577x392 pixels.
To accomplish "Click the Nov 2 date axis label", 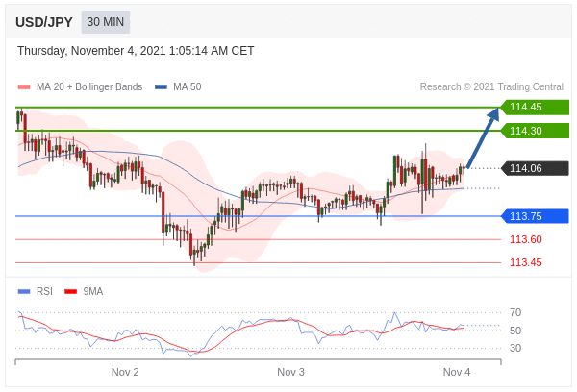I will point(125,372).
